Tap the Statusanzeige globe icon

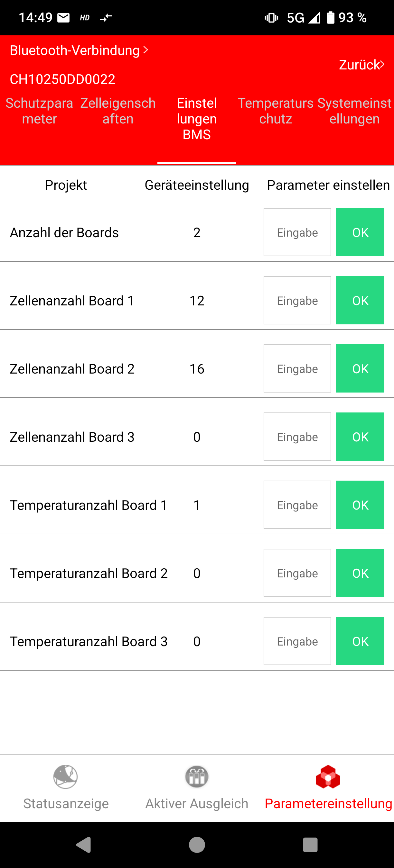65,776
